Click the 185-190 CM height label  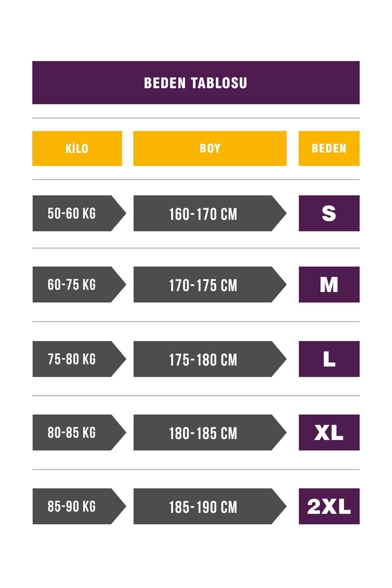pos(203,507)
